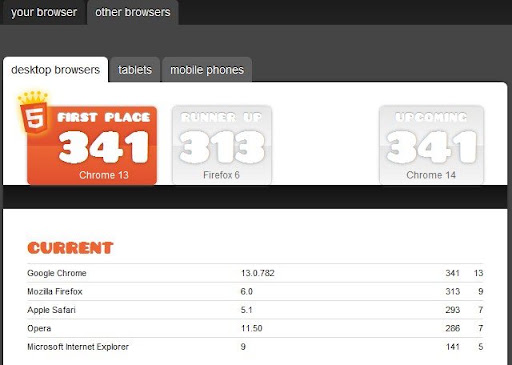Click version '9' for Internet Explorer
The height and width of the screenshot is (365, 512).
tap(243, 347)
